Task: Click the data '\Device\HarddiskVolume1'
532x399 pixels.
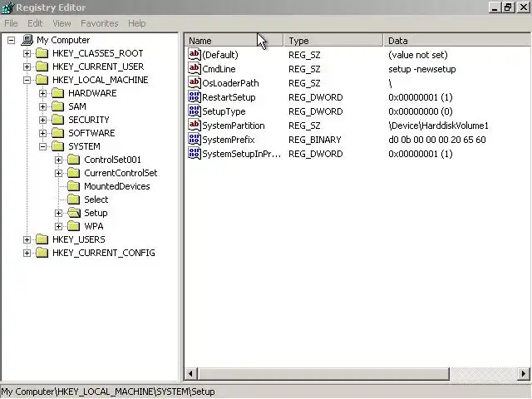Action: 438,126
